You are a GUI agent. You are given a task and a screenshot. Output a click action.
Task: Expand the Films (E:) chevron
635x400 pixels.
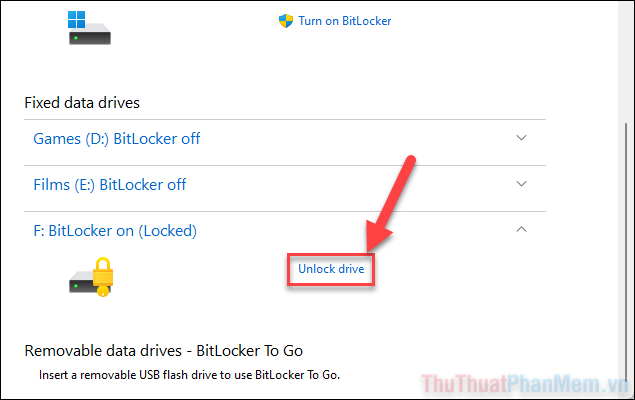521,184
